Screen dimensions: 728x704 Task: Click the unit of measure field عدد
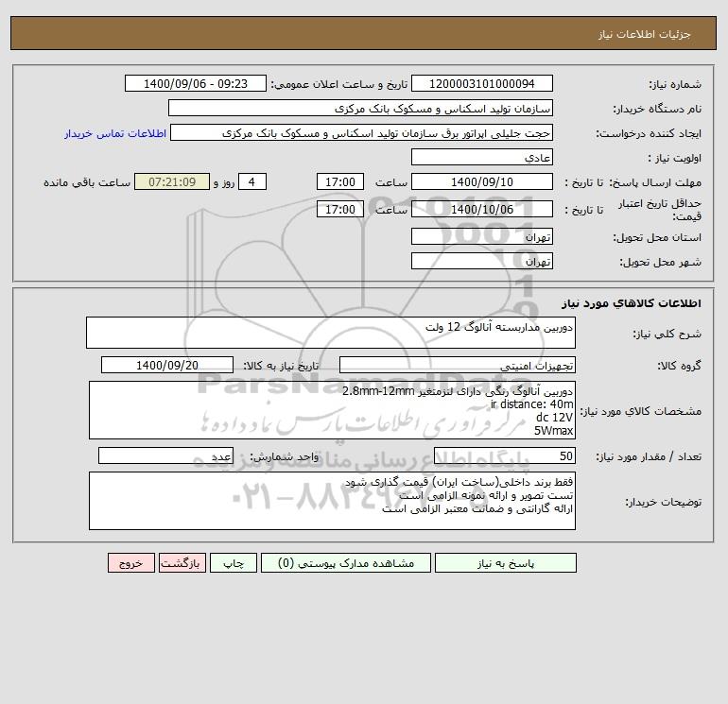click(x=165, y=455)
